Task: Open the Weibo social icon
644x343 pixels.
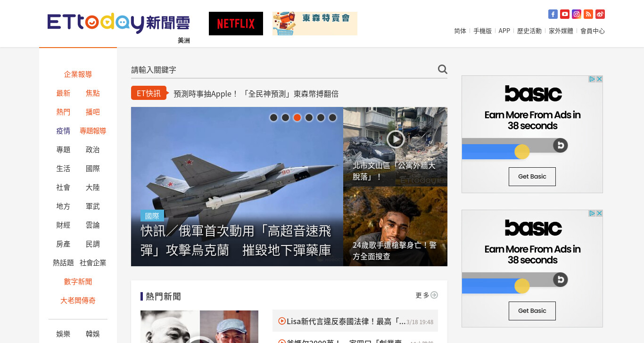Action: 600,14
